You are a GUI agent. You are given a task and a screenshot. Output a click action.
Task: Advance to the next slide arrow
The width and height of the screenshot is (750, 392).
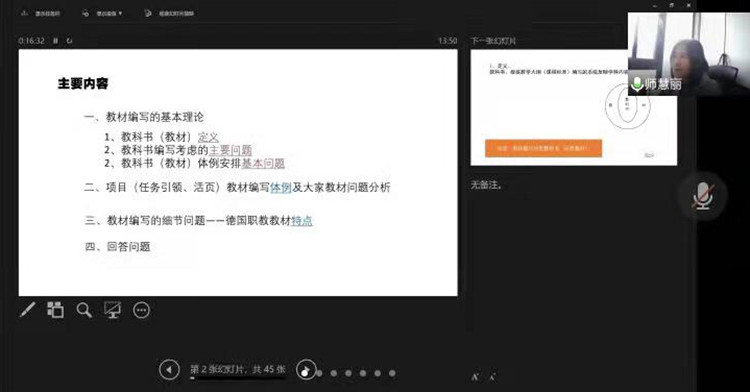306,370
